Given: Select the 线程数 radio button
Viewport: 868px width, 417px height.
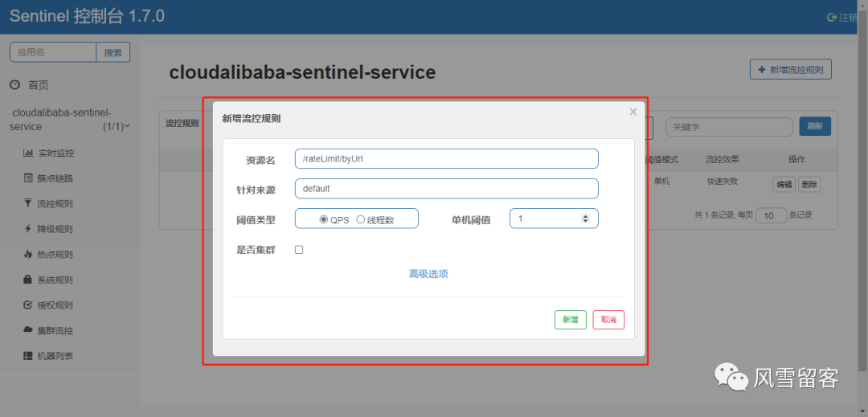Looking at the screenshot, I should pos(360,219).
